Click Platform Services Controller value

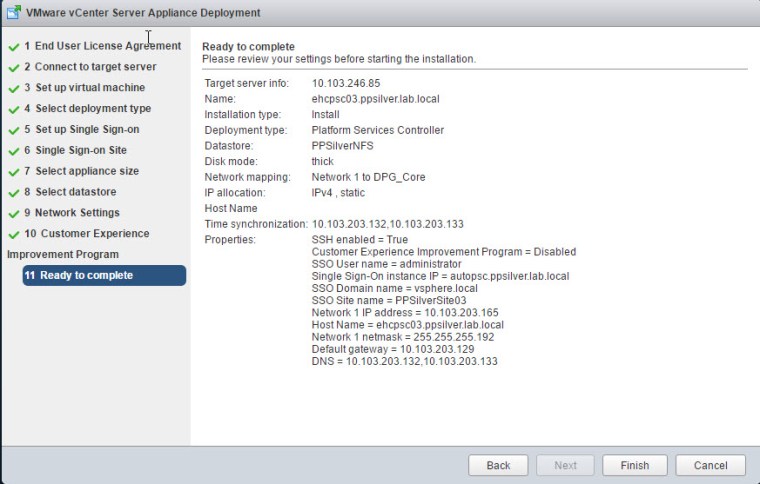[x=378, y=130]
